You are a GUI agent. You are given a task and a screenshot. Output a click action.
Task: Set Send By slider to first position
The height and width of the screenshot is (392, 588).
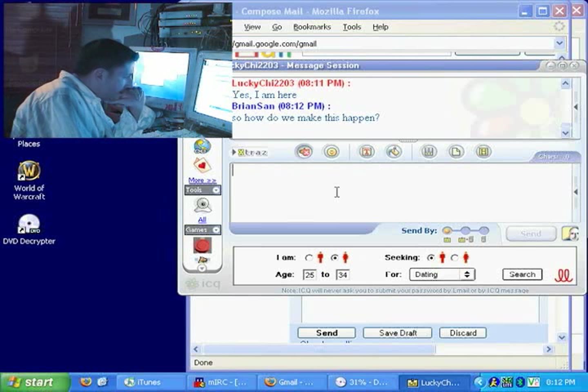447,231
